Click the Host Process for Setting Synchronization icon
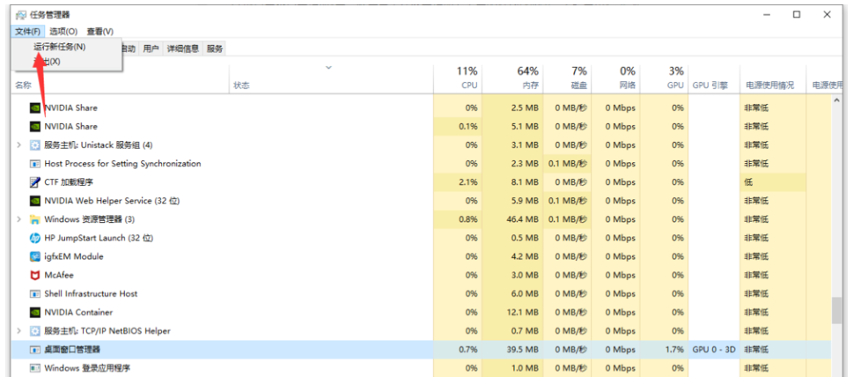868x377 pixels. pos(35,164)
